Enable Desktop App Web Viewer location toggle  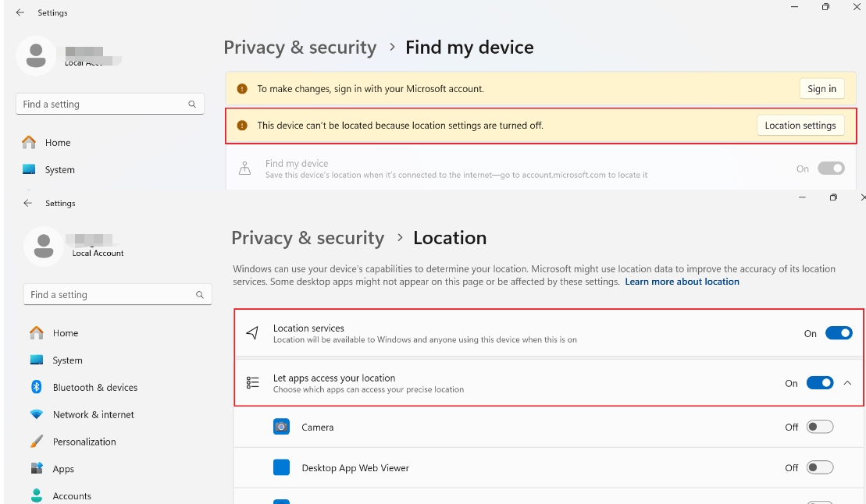click(820, 467)
